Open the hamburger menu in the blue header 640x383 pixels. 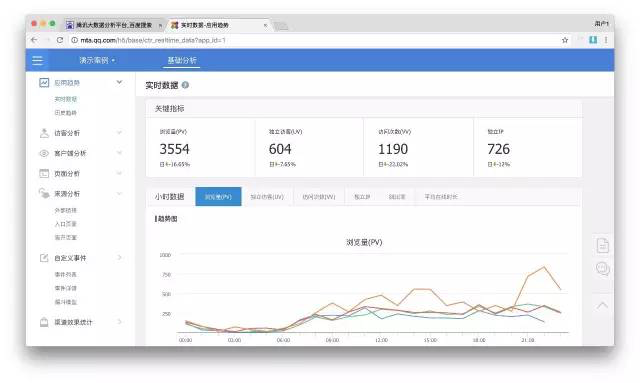tap(37, 60)
